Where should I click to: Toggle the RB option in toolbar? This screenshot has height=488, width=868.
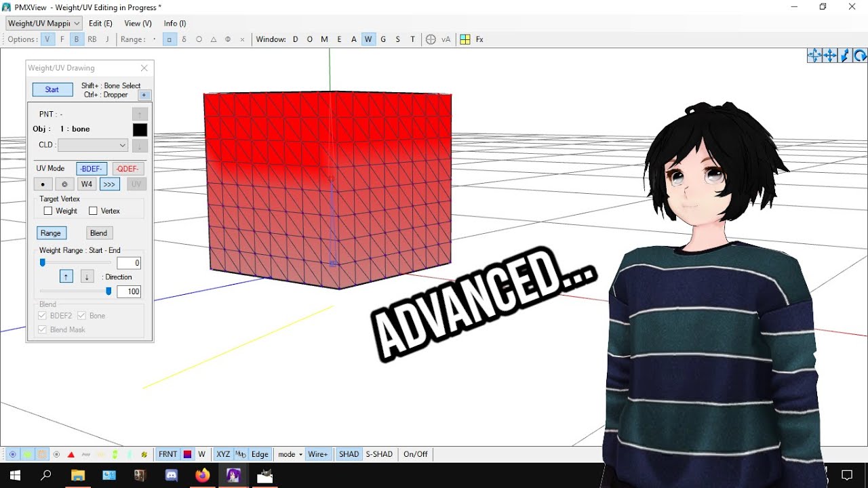pos(92,39)
